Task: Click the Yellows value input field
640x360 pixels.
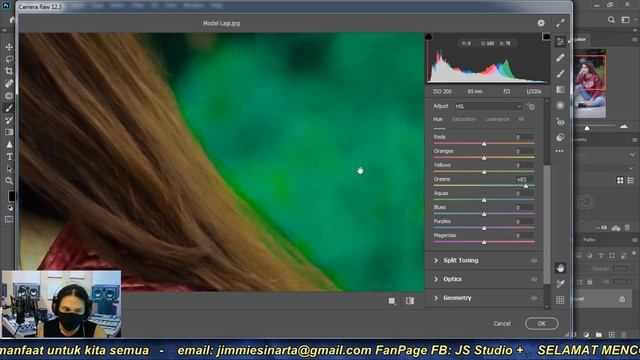Action: [524, 165]
